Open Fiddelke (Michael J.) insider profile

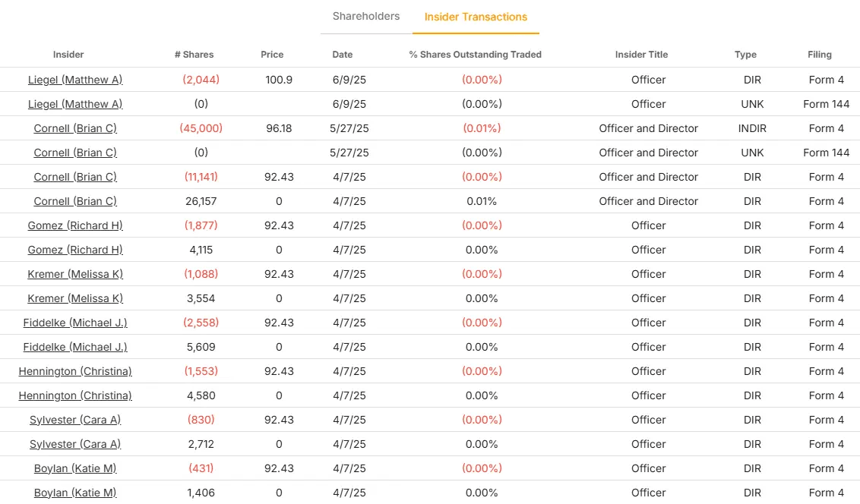pyautogui.click(x=75, y=323)
